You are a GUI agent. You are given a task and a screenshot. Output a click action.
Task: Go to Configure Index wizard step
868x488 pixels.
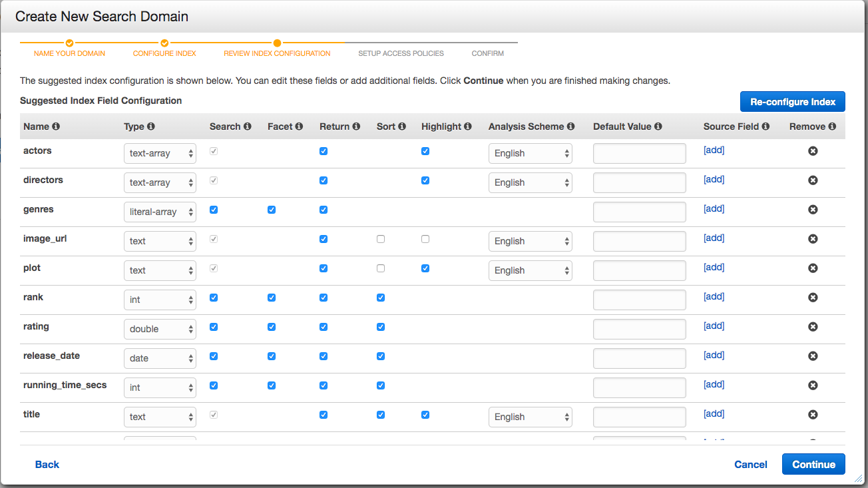(x=164, y=53)
